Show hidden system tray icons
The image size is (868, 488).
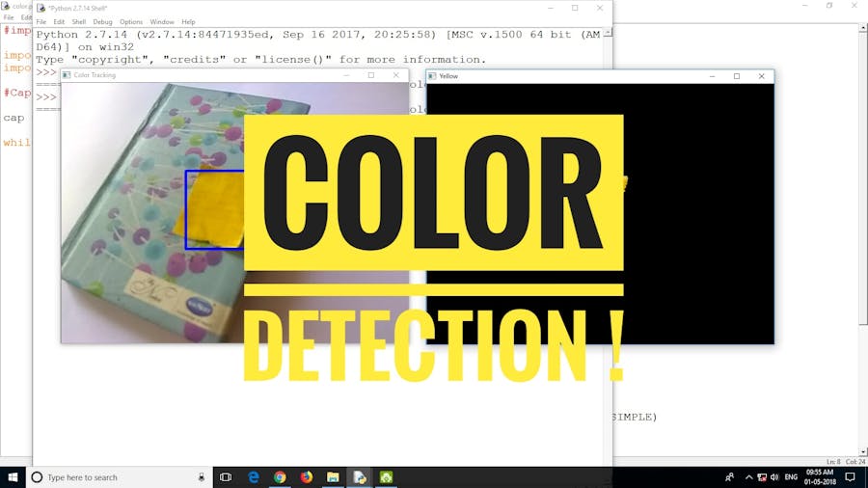[x=748, y=476]
